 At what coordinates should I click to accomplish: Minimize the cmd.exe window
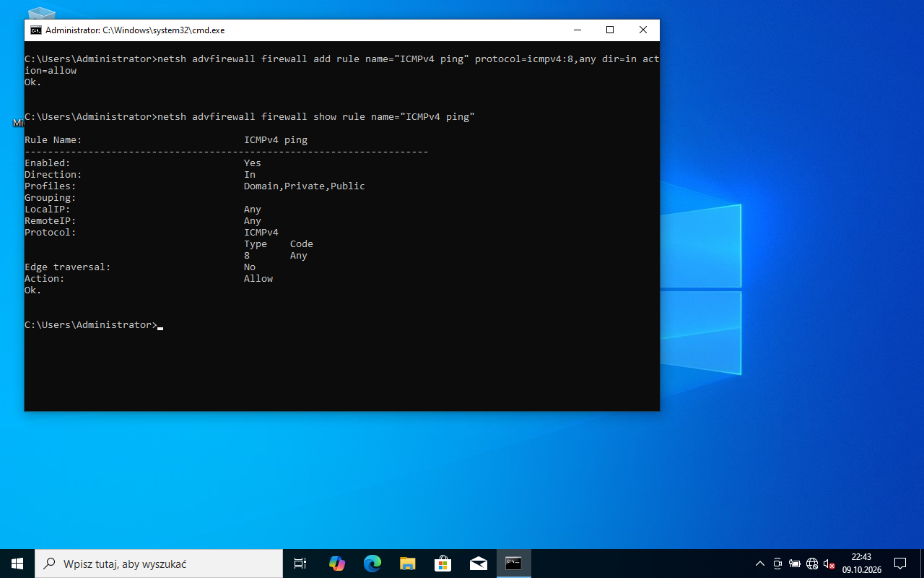tap(577, 30)
